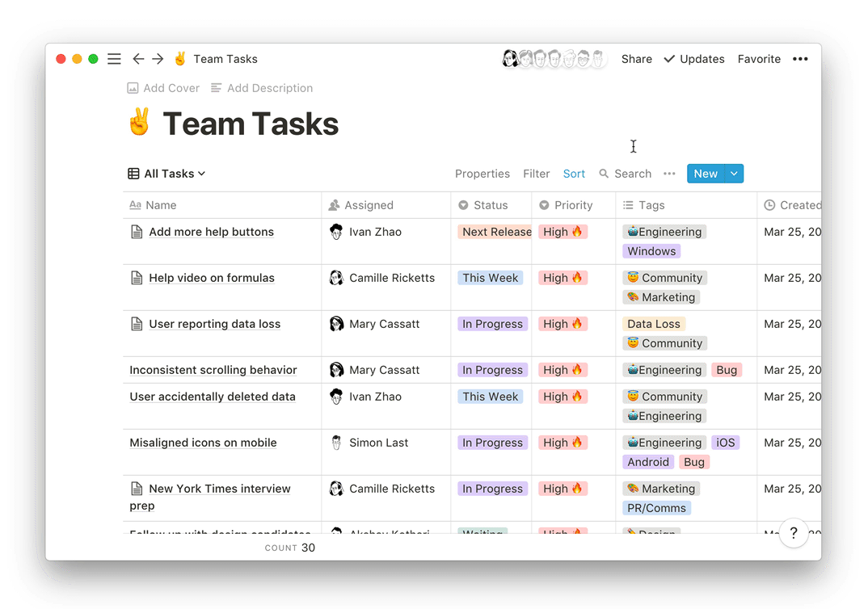The image size is (868, 609).
Task: Create a task with New button
Action: click(x=705, y=174)
